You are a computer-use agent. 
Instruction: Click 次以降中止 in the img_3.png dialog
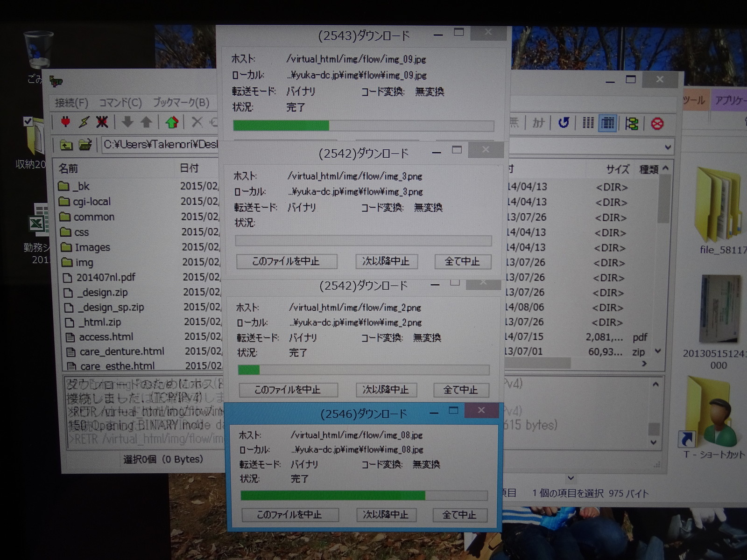click(x=386, y=261)
